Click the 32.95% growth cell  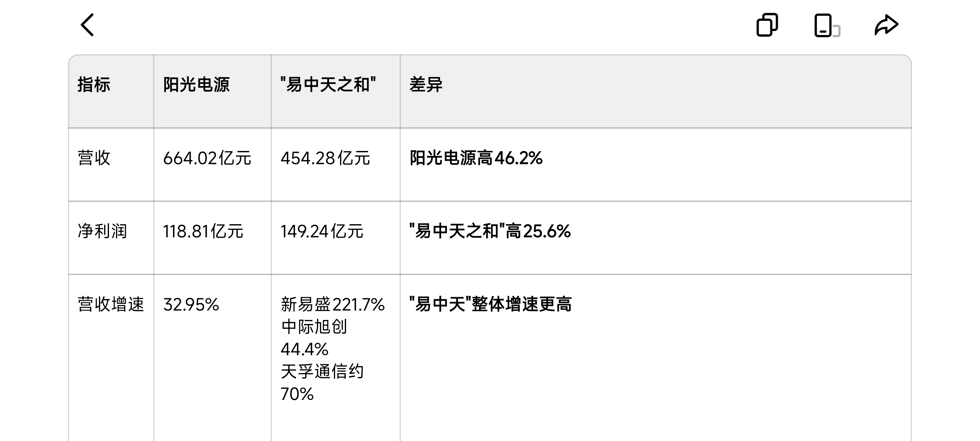tap(191, 304)
